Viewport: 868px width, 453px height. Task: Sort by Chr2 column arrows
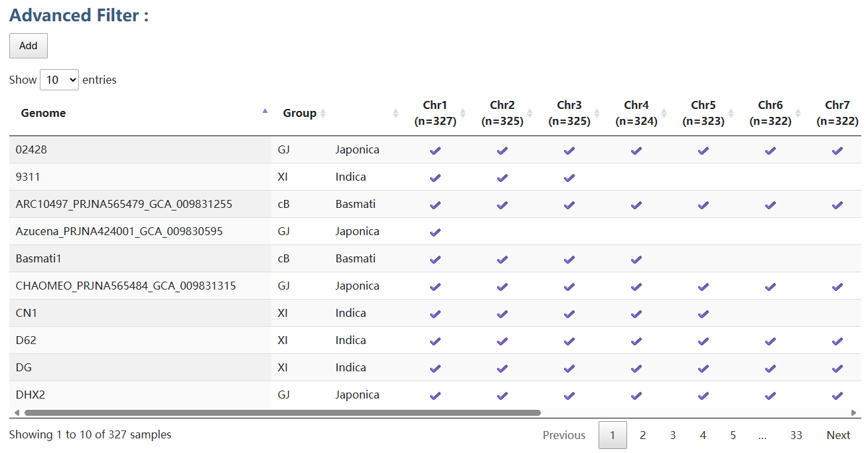530,114
